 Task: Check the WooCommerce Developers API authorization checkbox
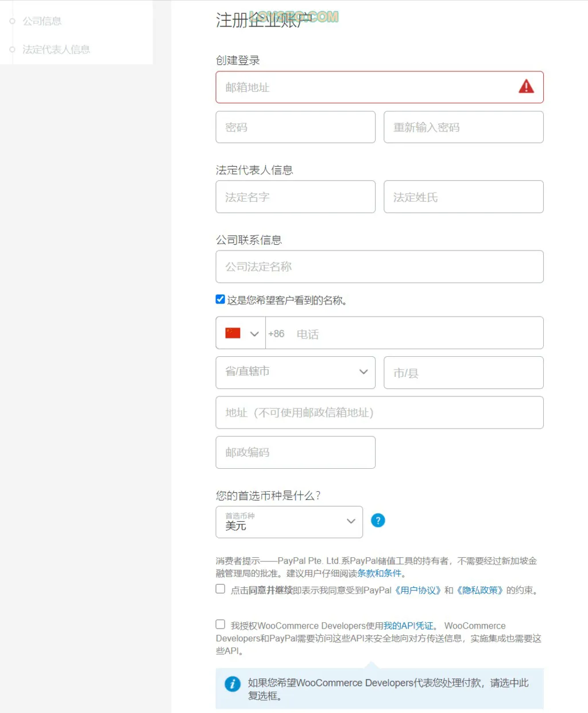tap(220, 625)
